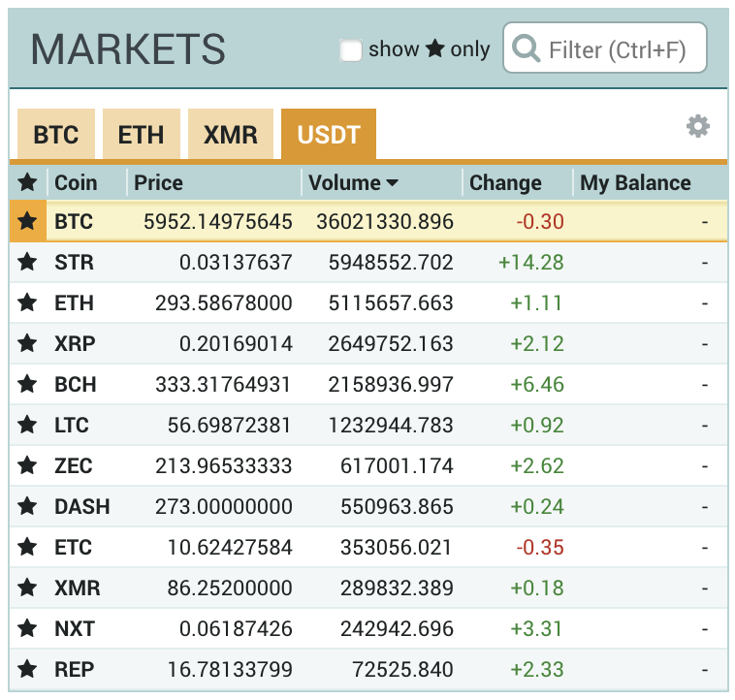Toggle favorite star for NXT row
This screenshot has height=700, width=735.
click(x=28, y=629)
